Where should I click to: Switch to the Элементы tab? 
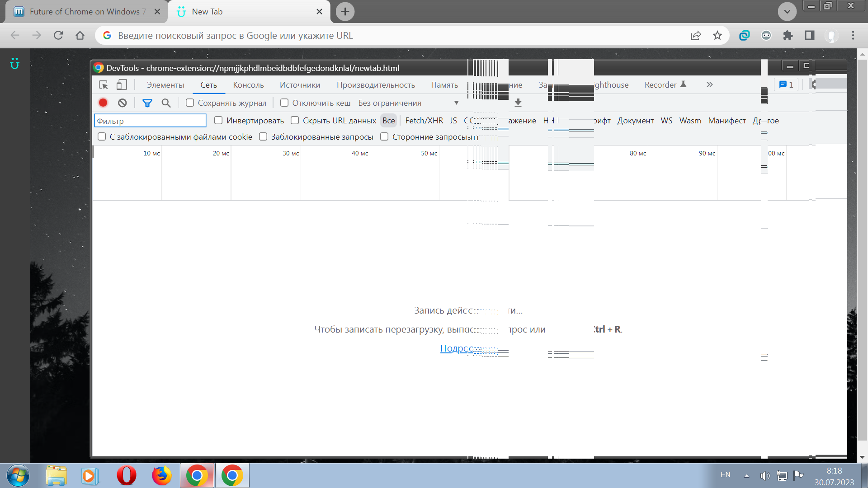tap(165, 85)
